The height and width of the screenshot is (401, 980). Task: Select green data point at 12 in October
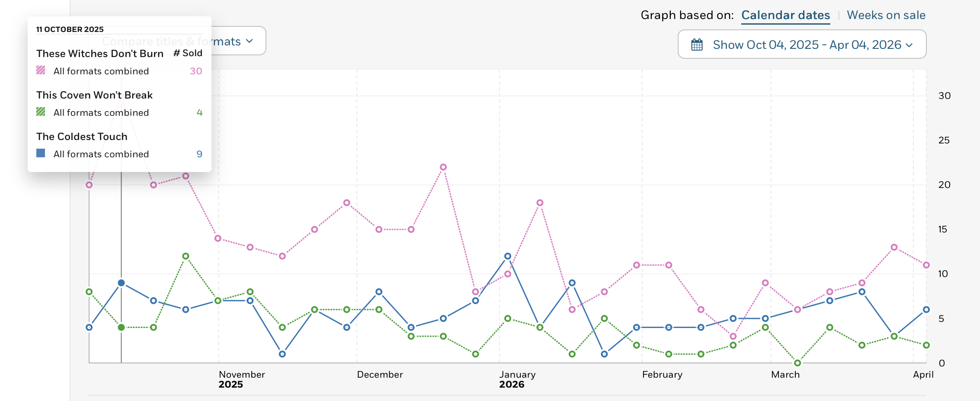pos(186,256)
